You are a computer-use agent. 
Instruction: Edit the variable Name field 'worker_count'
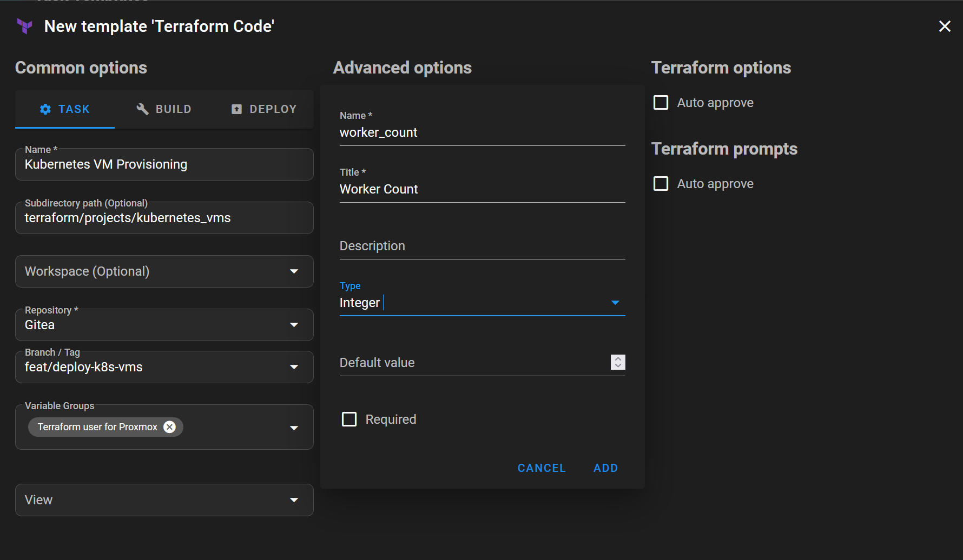coord(483,132)
